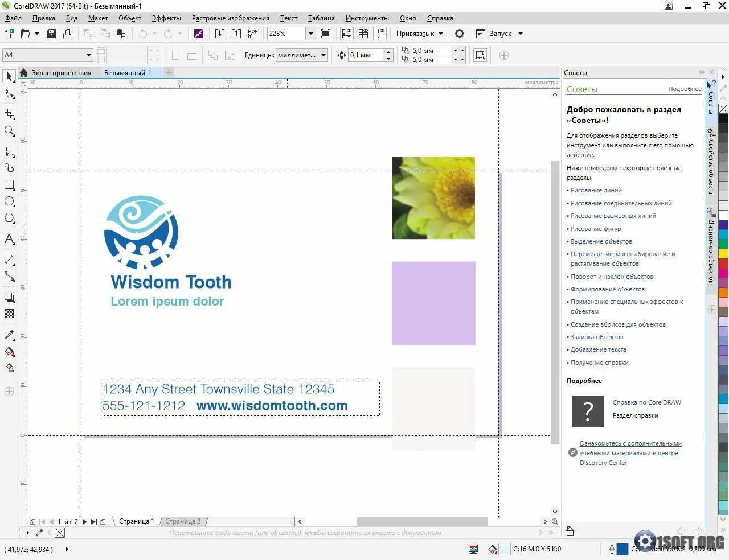Image resolution: width=729 pixels, height=560 pixels.
Task: Select the Parallel Dimension tool
Action: coord(9,260)
